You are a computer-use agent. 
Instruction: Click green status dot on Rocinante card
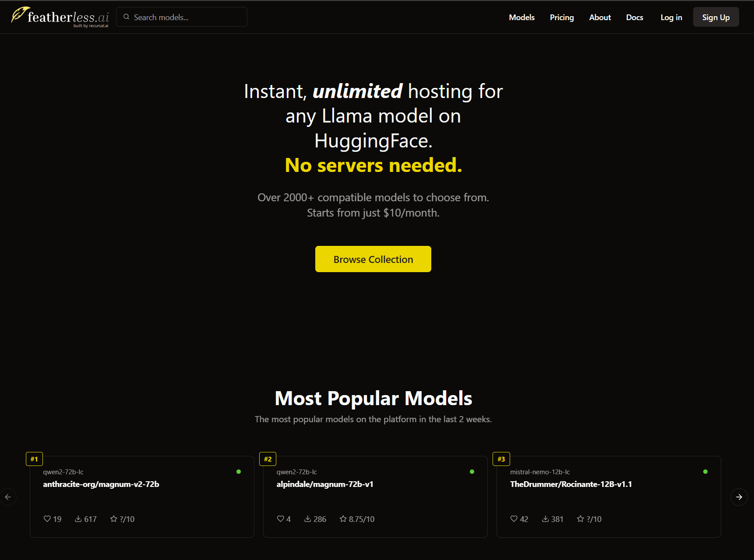(705, 472)
